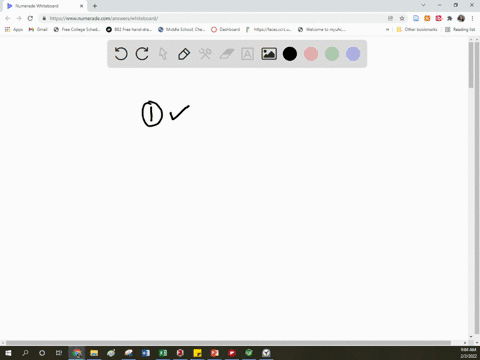This screenshot has width=480, height=360.
Task: Reload the Numerade whiteboard page
Action: point(30,18)
